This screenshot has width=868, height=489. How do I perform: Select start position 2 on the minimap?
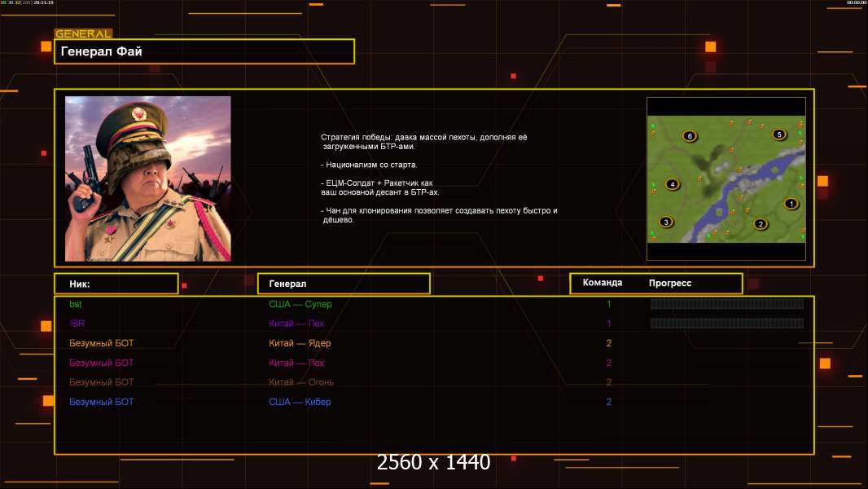(x=761, y=223)
